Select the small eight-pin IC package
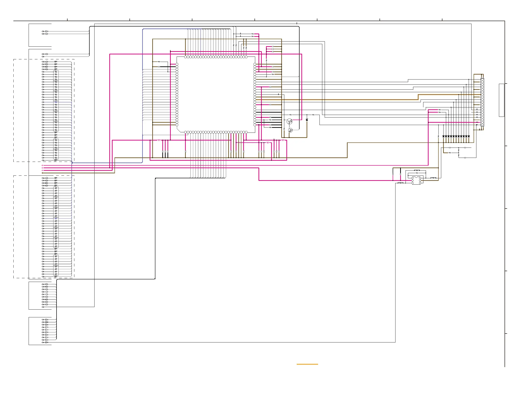Screen dimensions: 532x395 pos(416,181)
